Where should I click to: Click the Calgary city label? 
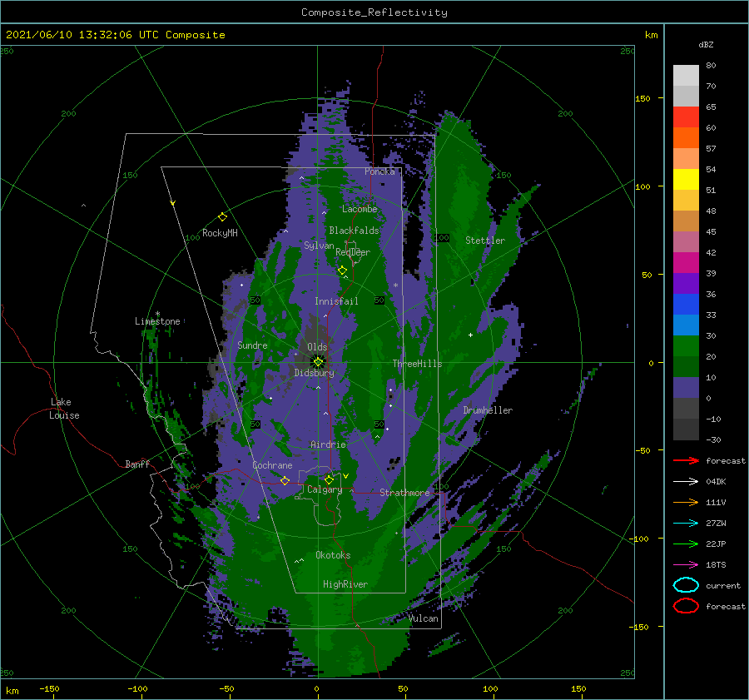pyautogui.click(x=325, y=489)
